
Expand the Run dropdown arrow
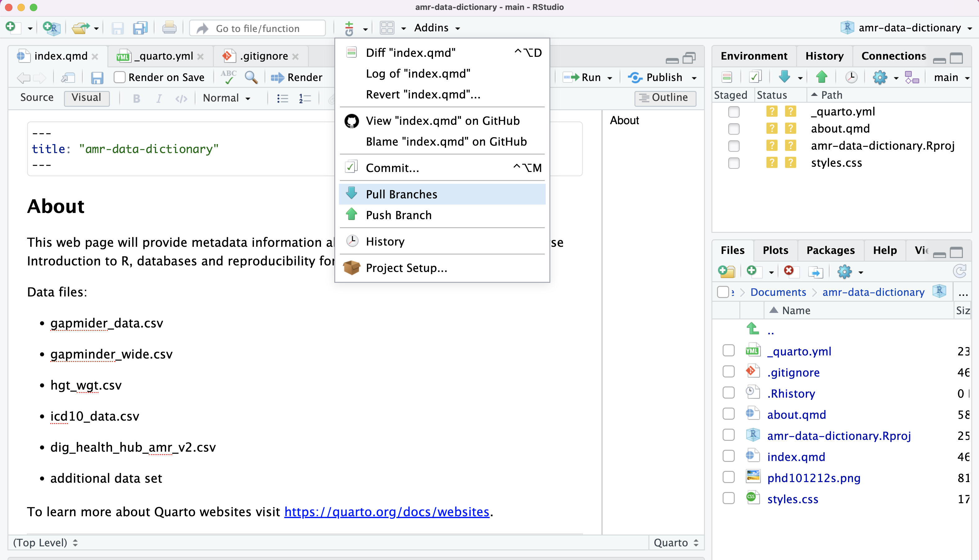[x=610, y=78]
